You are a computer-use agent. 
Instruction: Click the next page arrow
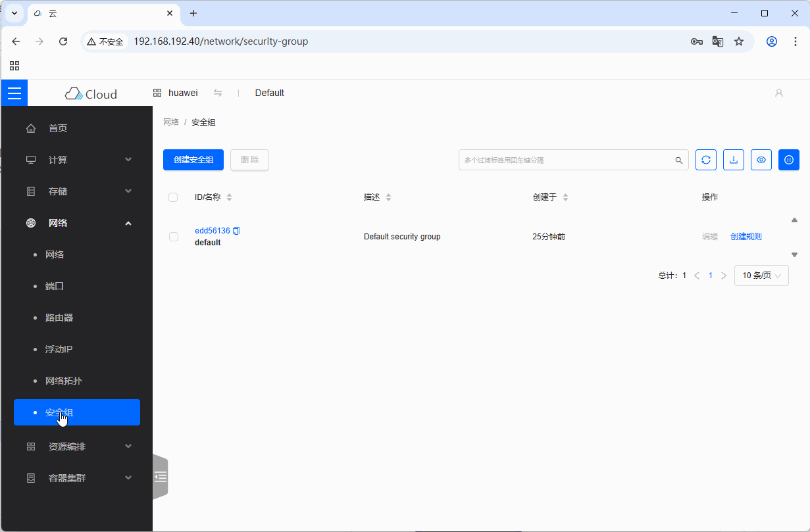pyautogui.click(x=724, y=276)
